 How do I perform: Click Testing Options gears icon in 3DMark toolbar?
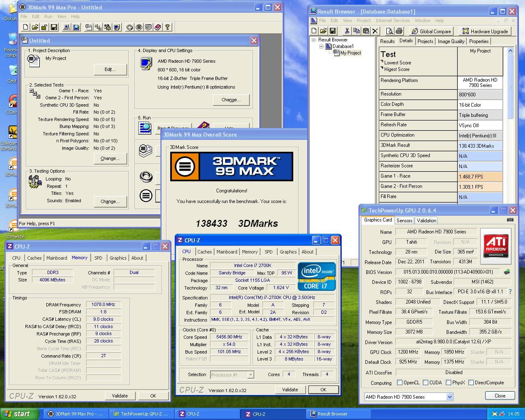point(107,27)
